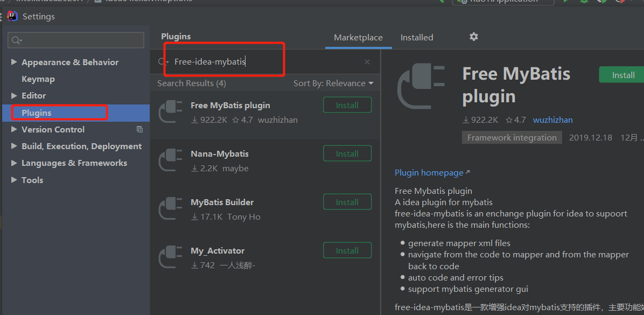Click the settings search magnifier icon
Viewport: 644px width, 315px height.
[17, 40]
